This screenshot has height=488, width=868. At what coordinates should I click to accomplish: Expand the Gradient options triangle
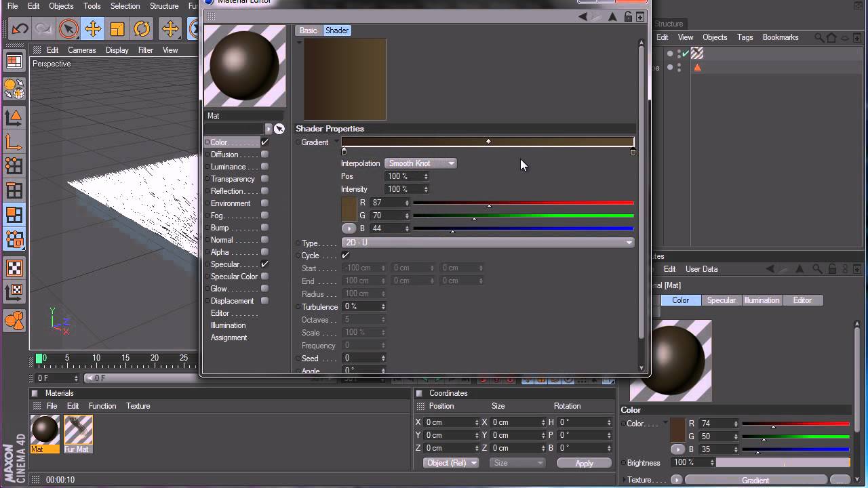coord(337,142)
